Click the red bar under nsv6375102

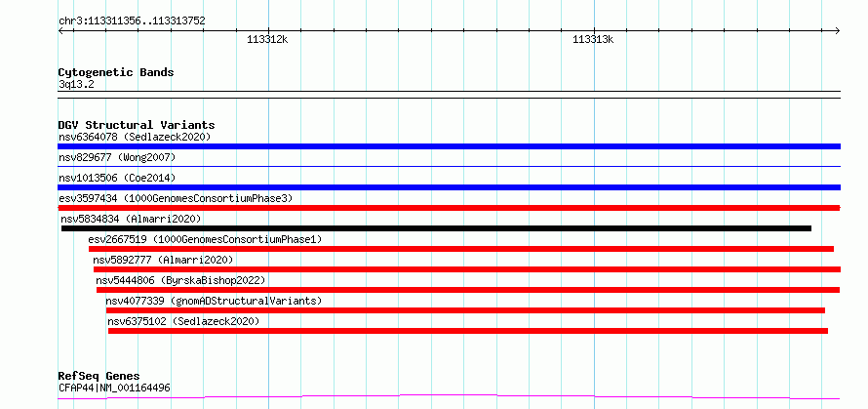(468, 331)
